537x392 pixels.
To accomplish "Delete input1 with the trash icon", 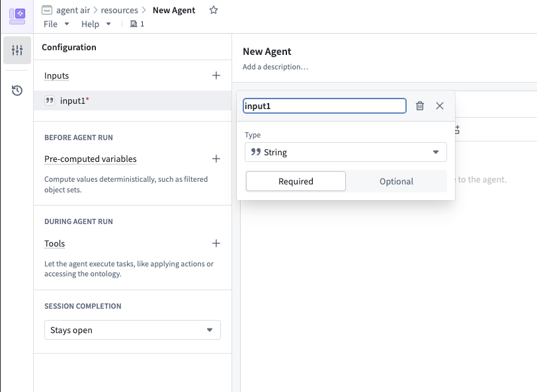I will 420,106.
